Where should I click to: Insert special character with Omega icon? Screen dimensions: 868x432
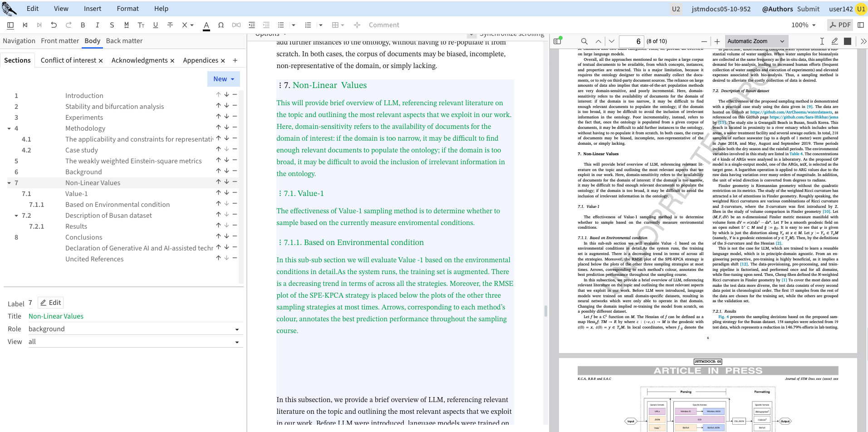click(x=221, y=25)
